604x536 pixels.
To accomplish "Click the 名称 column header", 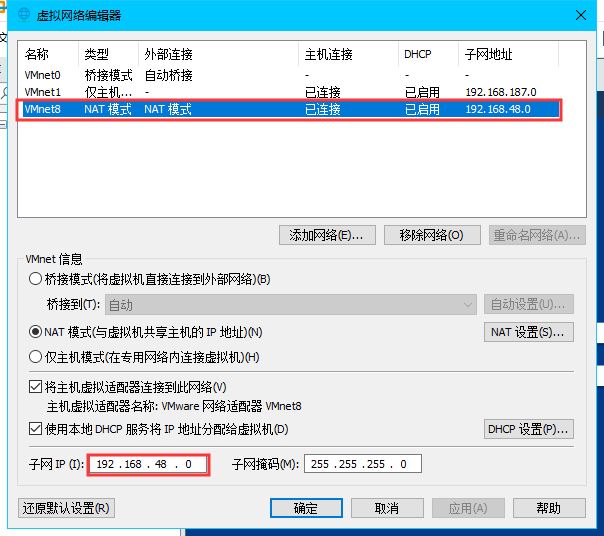I will pyautogui.click(x=37, y=54).
